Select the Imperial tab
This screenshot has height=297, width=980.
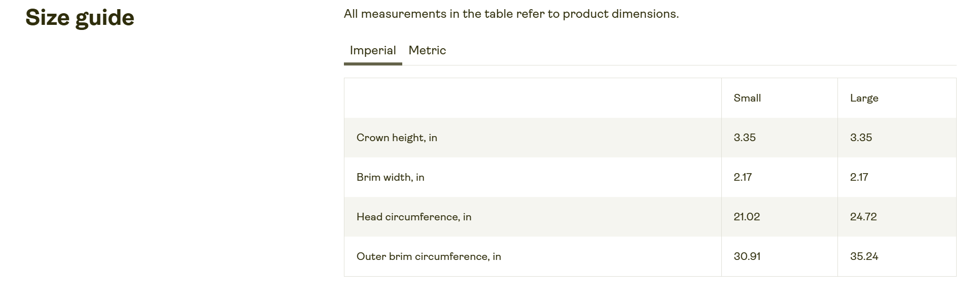pos(373,51)
